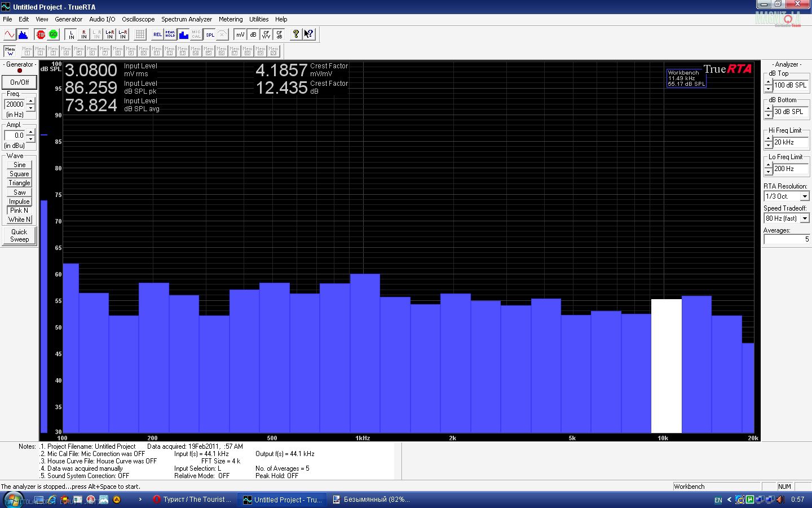Click the red STOP analyzer icon
This screenshot has width=812, height=508.
pos(41,34)
